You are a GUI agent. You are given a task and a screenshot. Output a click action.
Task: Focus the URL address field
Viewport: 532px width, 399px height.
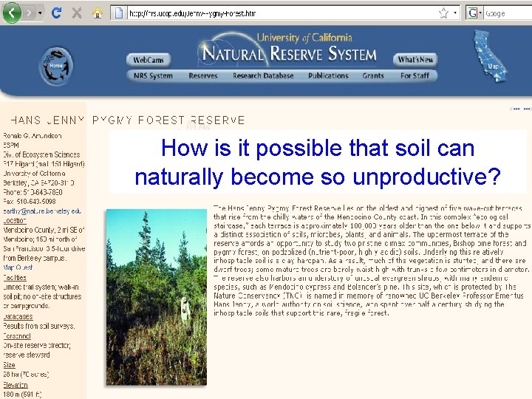click(282, 13)
